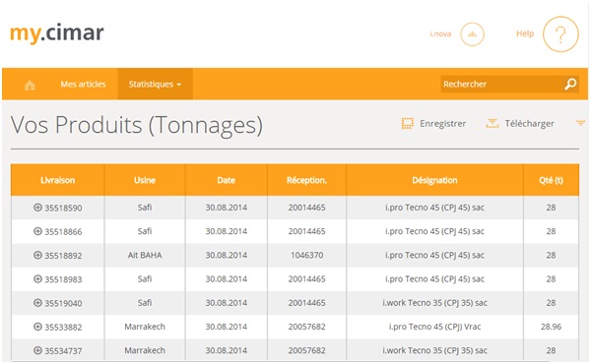This screenshot has width=591, height=364.
Task: Click the i.nova text link
Action: coord(440,33)
